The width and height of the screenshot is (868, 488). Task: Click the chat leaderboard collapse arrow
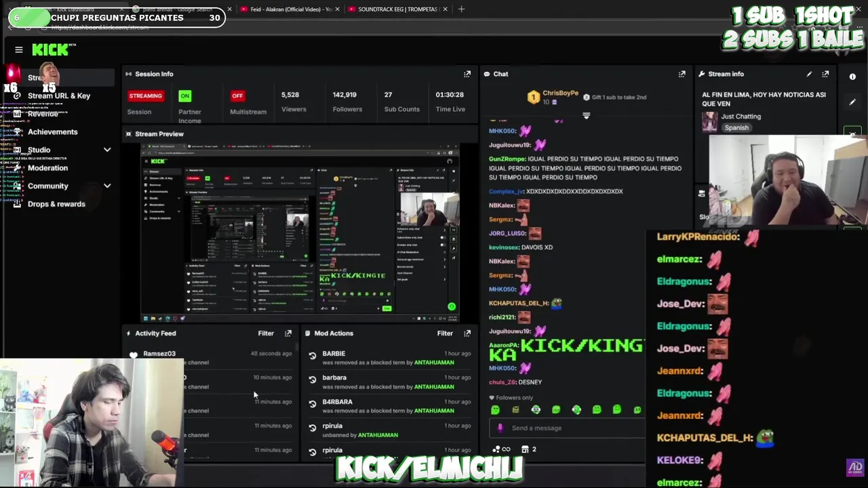[x=587, y=116]
